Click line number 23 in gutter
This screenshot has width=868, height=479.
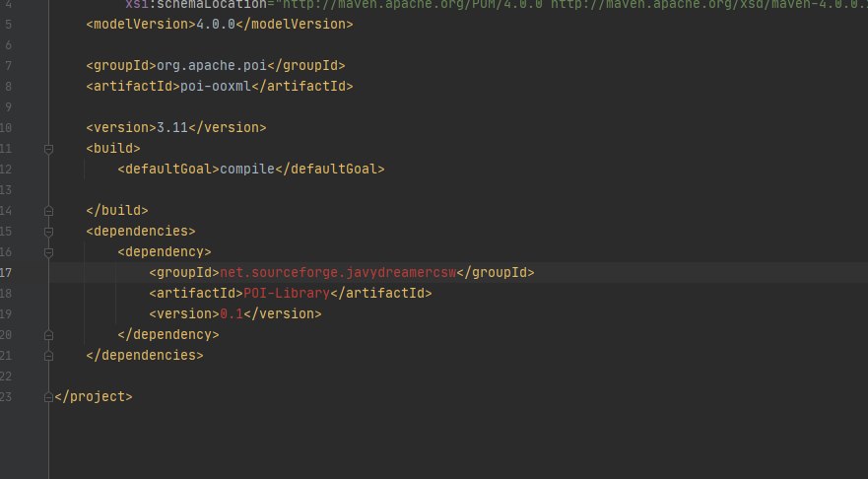pos(6,396)
